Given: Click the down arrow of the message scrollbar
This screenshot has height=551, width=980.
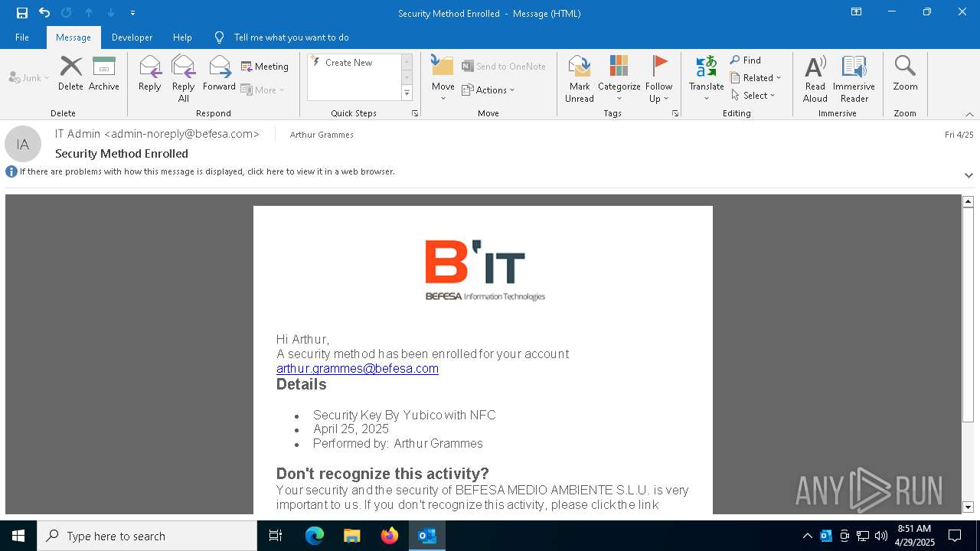Looking at the screenshot, I should pyautogui.click(x=968, y=507).
